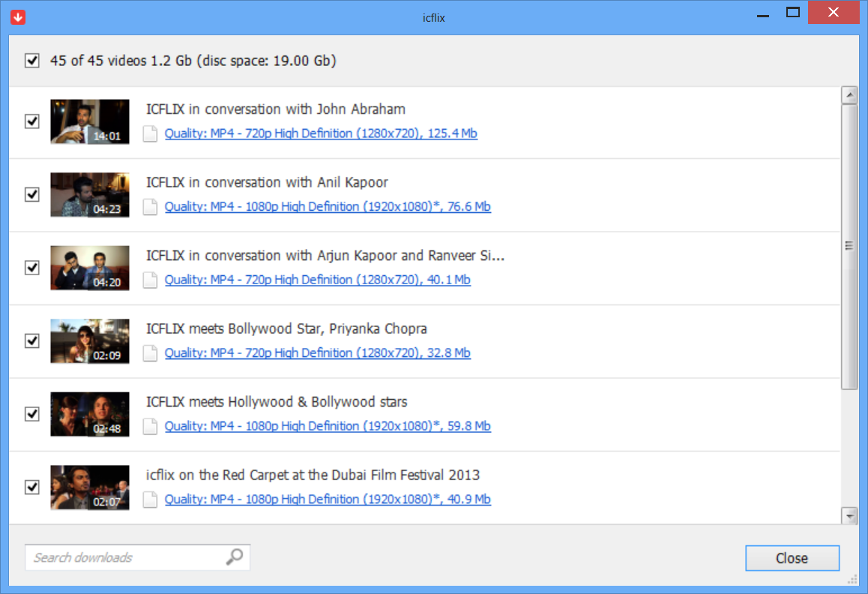The width and height of the screenshot is (868, 594).
Task: Minimize the icflix window
Action: 763,14
